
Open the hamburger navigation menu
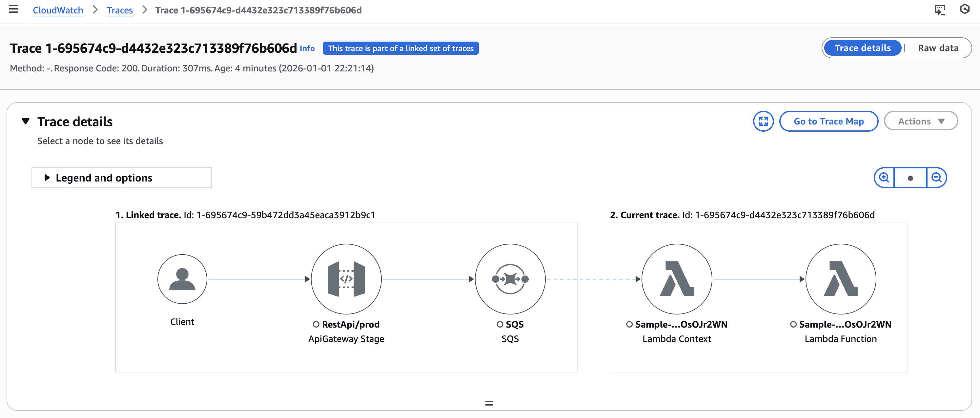click(x=14, y=9)
